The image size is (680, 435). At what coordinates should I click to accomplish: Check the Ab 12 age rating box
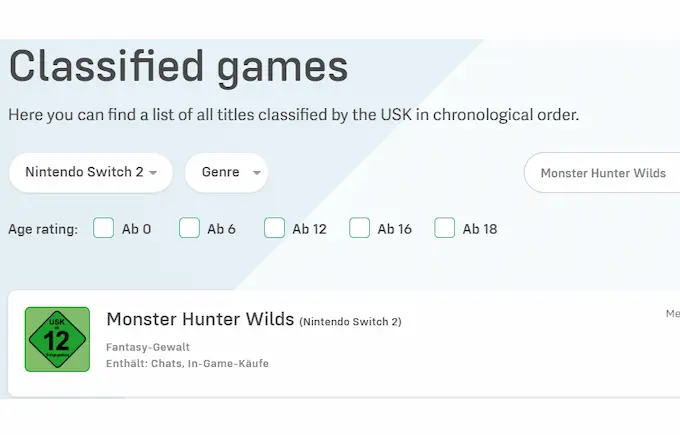tap(274, 228)
